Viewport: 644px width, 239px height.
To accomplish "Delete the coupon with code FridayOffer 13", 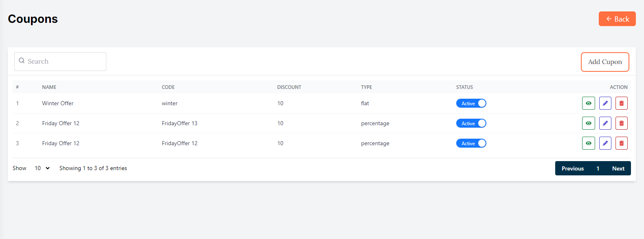I will (621, 123).
